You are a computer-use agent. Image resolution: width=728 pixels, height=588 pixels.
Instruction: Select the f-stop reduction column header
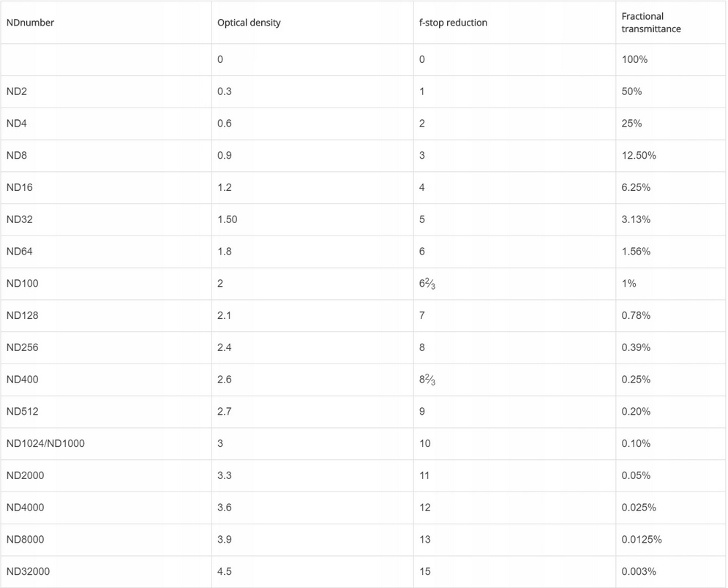pyautogui.click(x=453, y=23)
